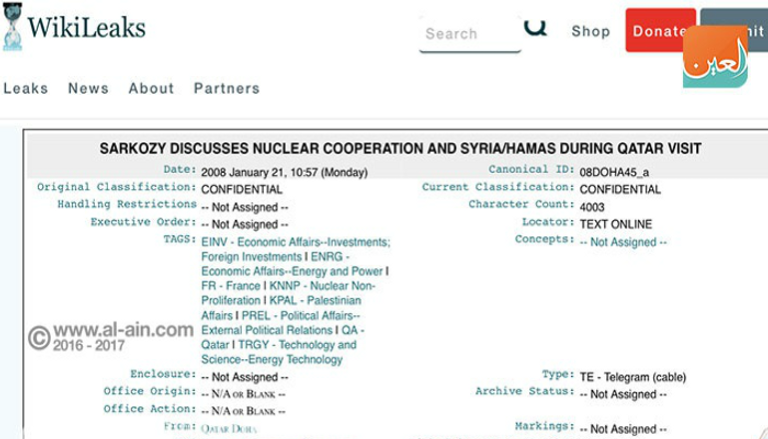768x439 pixels.
Task: Go to the News menu item
Action: 88,88
